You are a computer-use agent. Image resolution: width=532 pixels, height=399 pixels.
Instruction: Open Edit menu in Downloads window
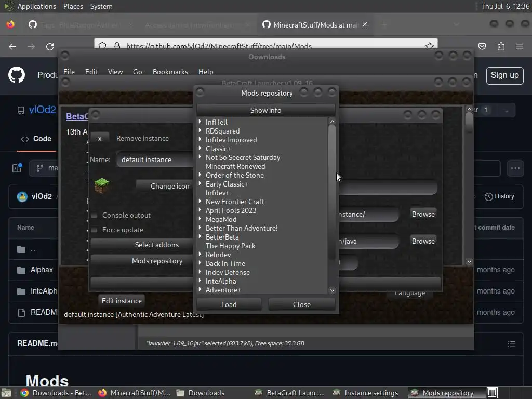tap(91, 72)
